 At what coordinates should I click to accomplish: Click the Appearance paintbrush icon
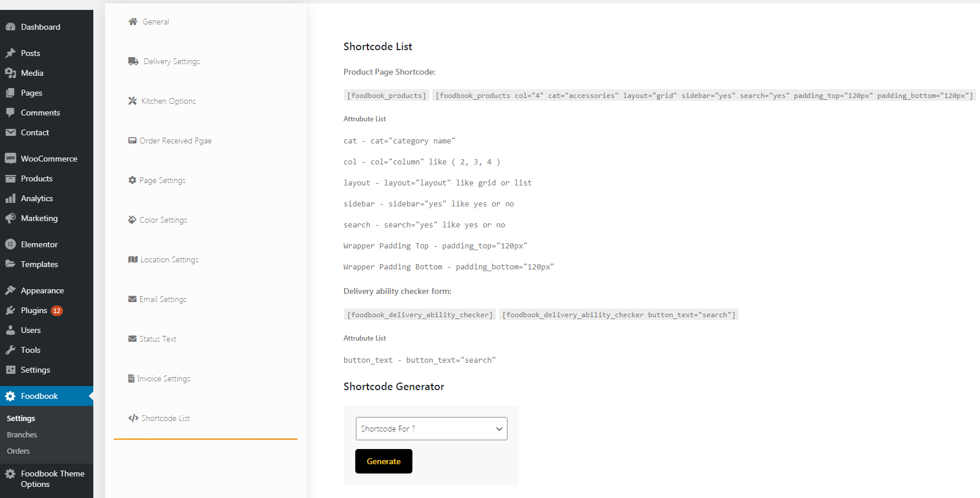click(10, 290)
